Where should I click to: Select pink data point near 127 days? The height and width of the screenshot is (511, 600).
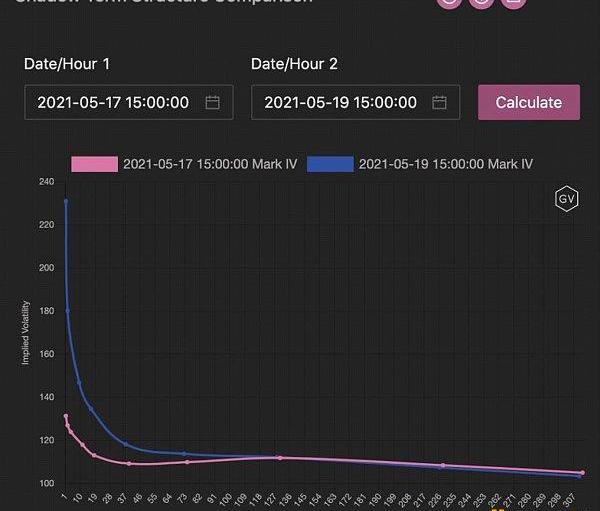279,458
